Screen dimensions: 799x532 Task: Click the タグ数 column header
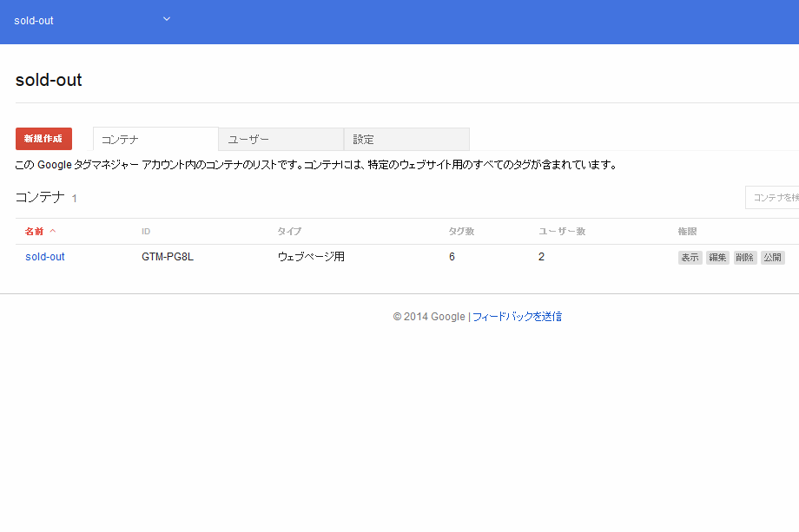pos(461,232)
